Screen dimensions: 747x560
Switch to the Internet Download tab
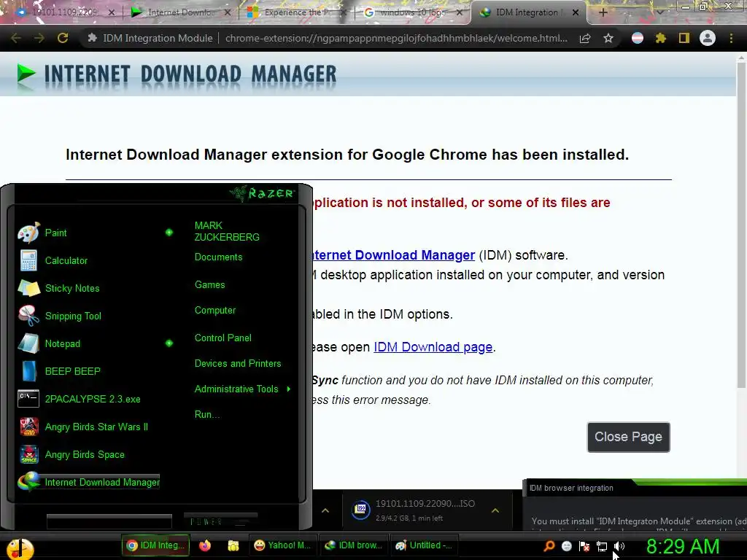click(179, 12)
